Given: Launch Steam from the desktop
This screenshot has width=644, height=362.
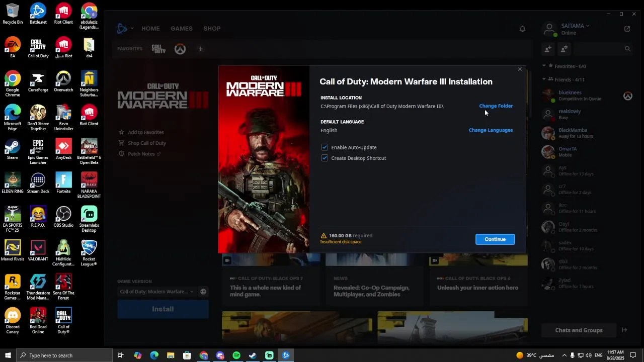Looking at the screenshot, I should click(x=13, y=149).
